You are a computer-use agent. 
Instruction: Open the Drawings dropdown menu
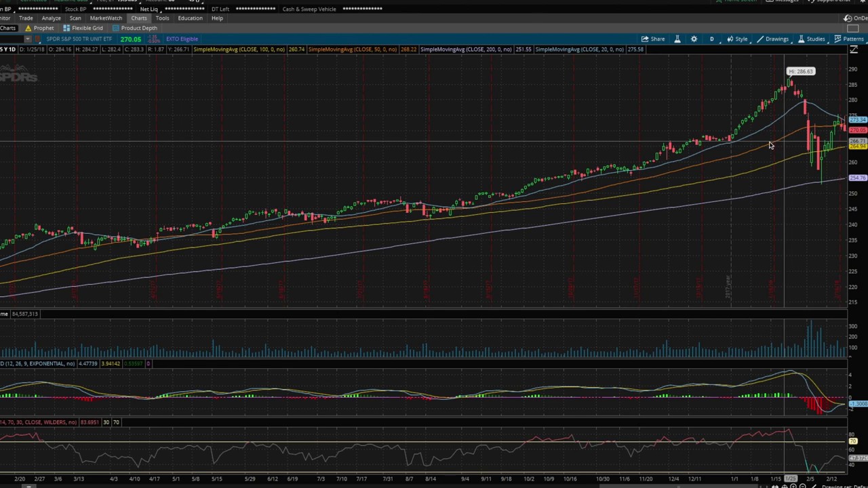click(x=772, y=39)
